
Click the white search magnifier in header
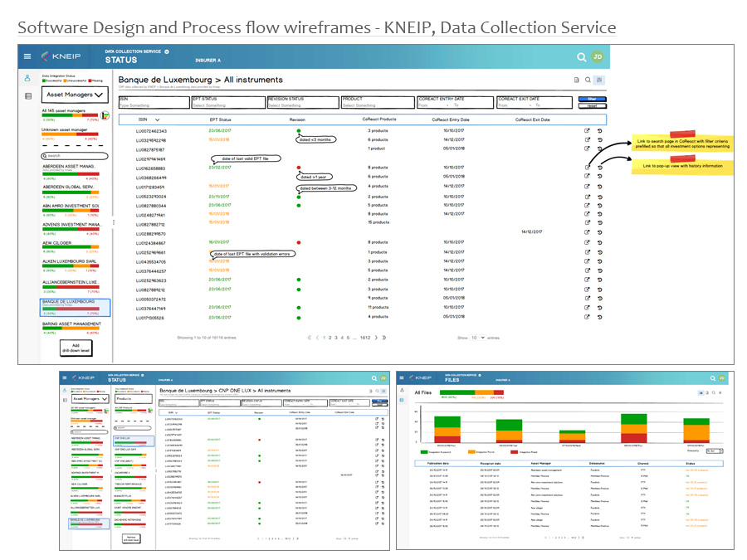click(x=581, y=57)
